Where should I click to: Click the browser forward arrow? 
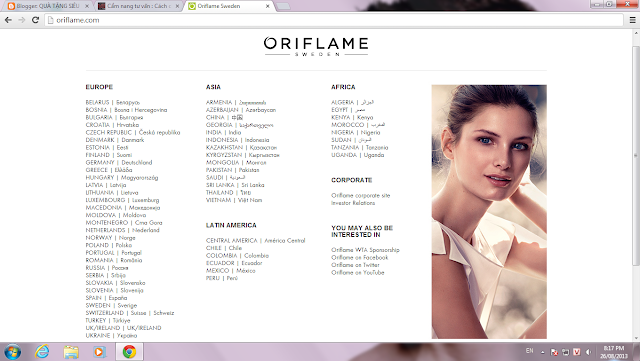pos(22,20)
